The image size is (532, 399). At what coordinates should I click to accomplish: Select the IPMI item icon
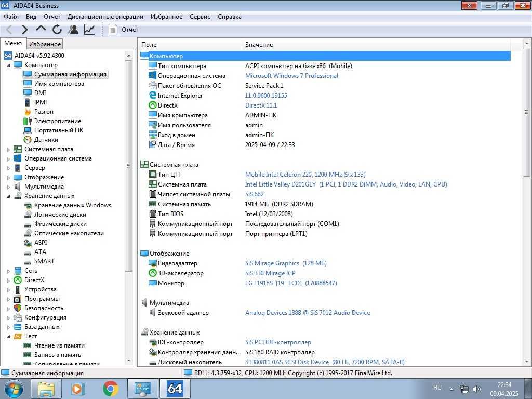click(28, 102)
